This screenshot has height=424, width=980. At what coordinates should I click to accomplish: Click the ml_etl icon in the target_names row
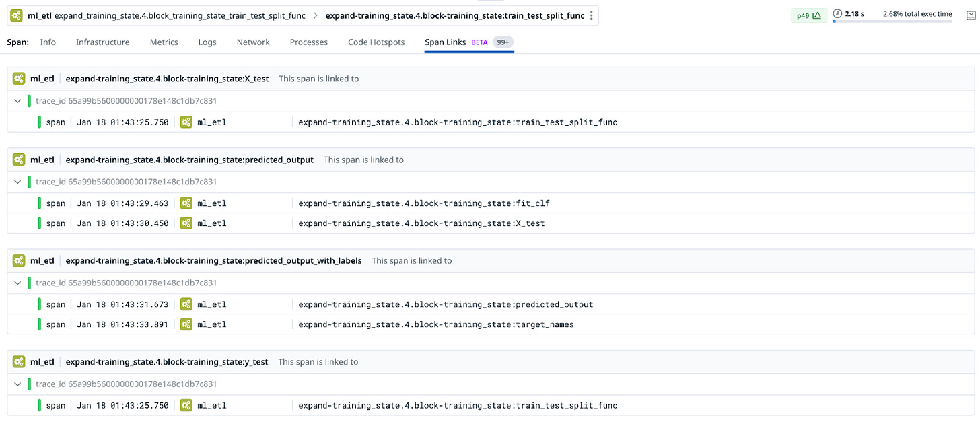coord(186,324)
